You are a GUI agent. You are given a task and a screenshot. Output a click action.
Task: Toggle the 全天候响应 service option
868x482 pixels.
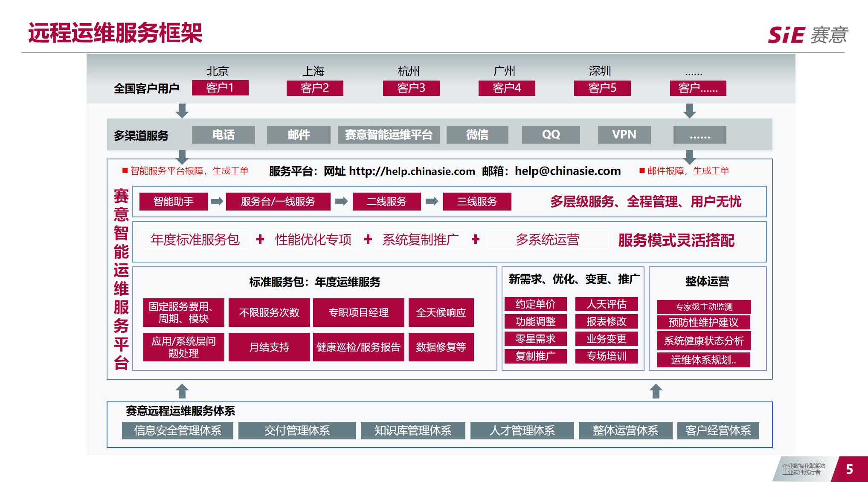tap(441, 313)
